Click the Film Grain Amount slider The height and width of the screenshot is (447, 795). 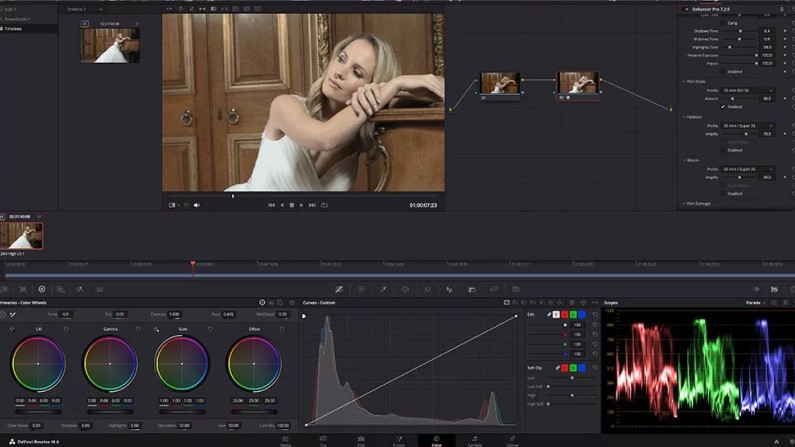click(740, 99)
